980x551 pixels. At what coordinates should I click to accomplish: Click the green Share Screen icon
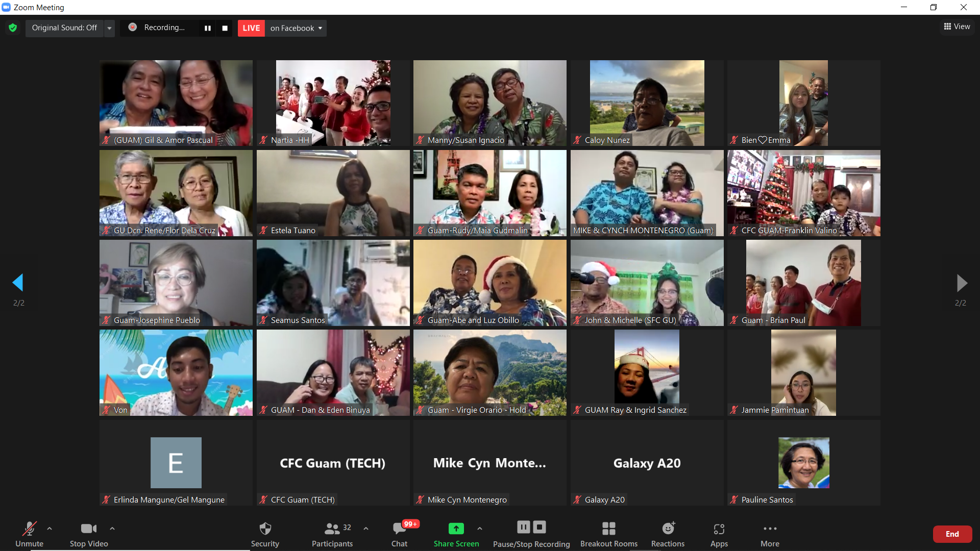(456, 529)
